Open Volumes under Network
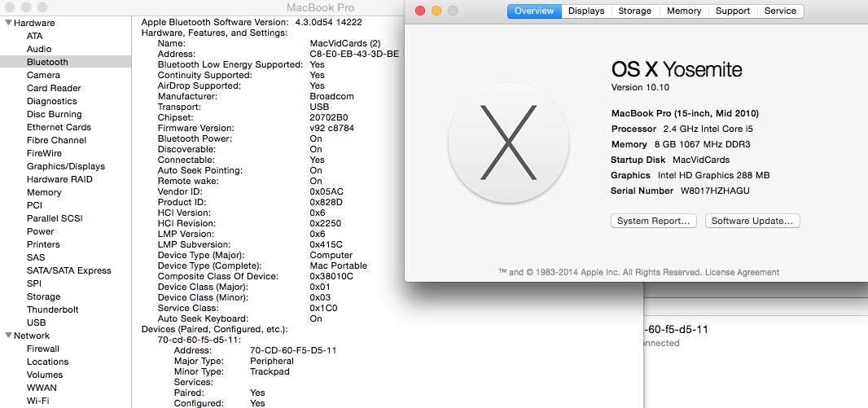The width and height of the screenshot is (868, 408). coord(45,375)
